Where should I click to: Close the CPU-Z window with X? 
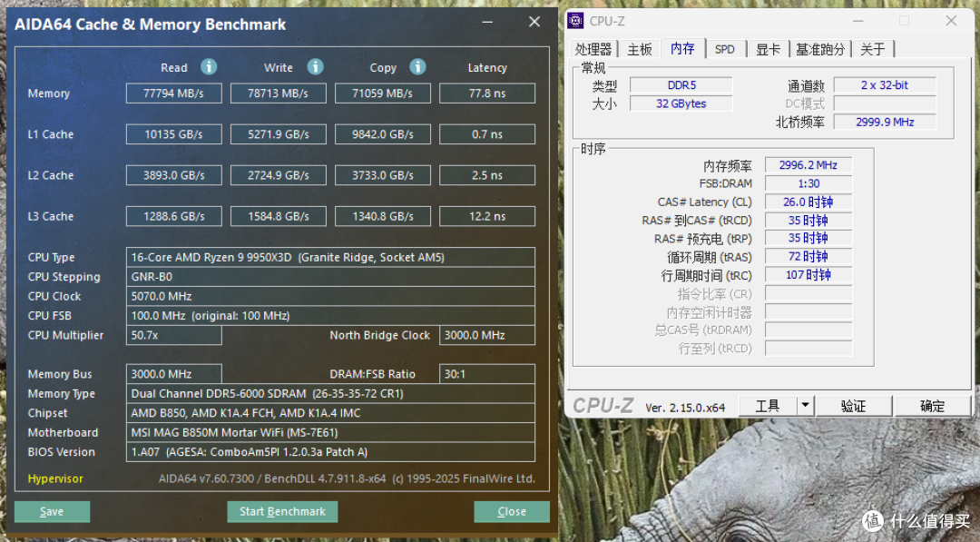[x=951, y=21]
